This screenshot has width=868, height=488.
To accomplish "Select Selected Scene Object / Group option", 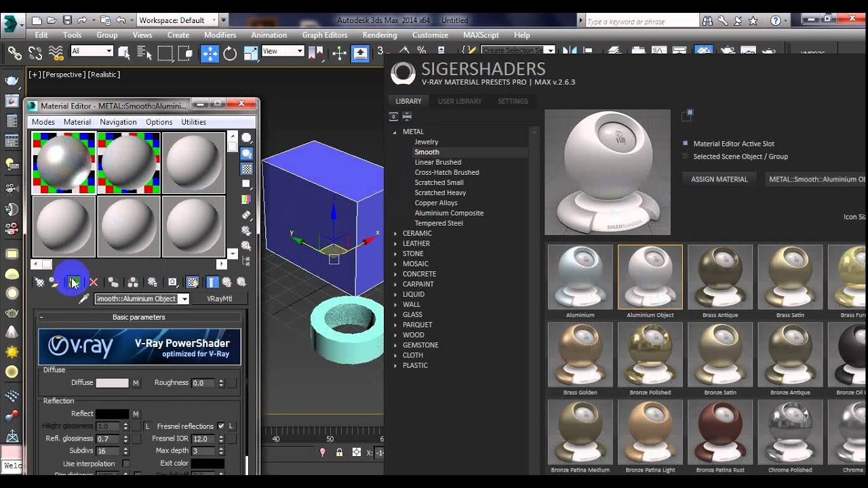I will [735, 157].
